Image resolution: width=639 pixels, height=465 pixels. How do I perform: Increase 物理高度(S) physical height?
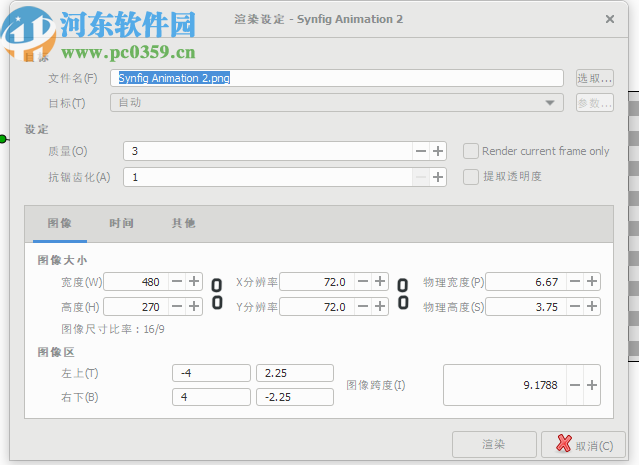(592, 306)
